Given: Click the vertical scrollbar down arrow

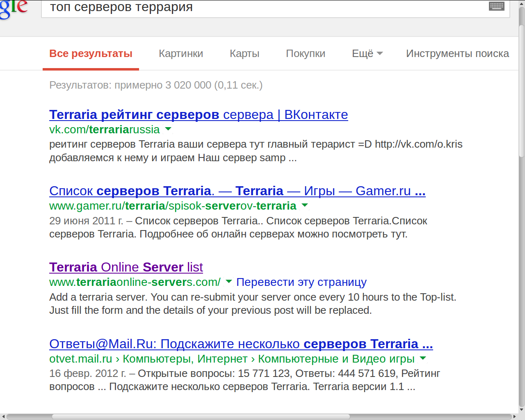Looking at the screenshot, I should 522,409.
